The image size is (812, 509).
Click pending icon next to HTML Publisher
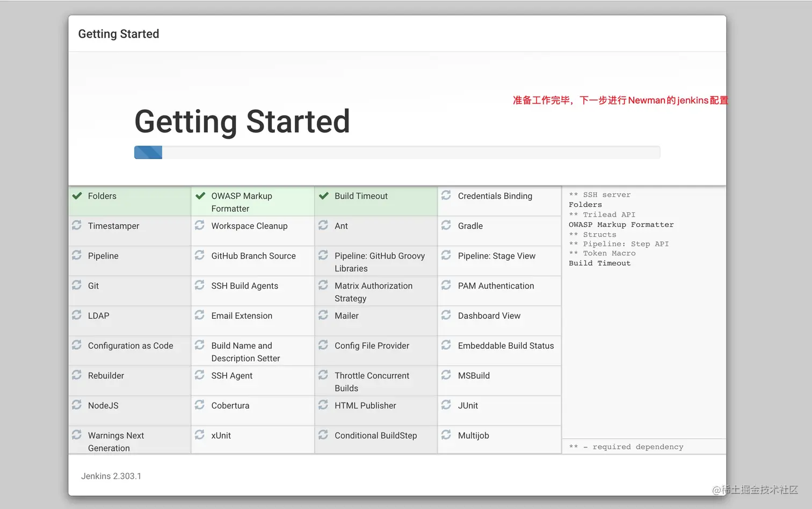coord(323,405)
